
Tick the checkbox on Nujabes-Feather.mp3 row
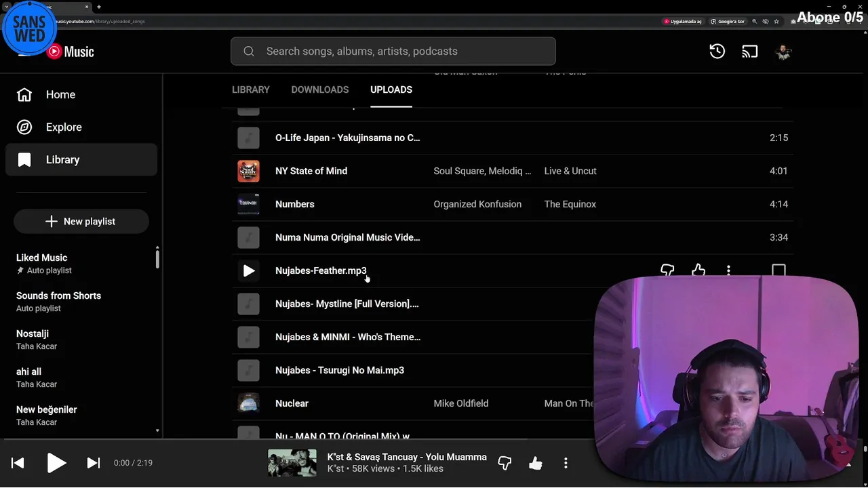coord(778,271)
